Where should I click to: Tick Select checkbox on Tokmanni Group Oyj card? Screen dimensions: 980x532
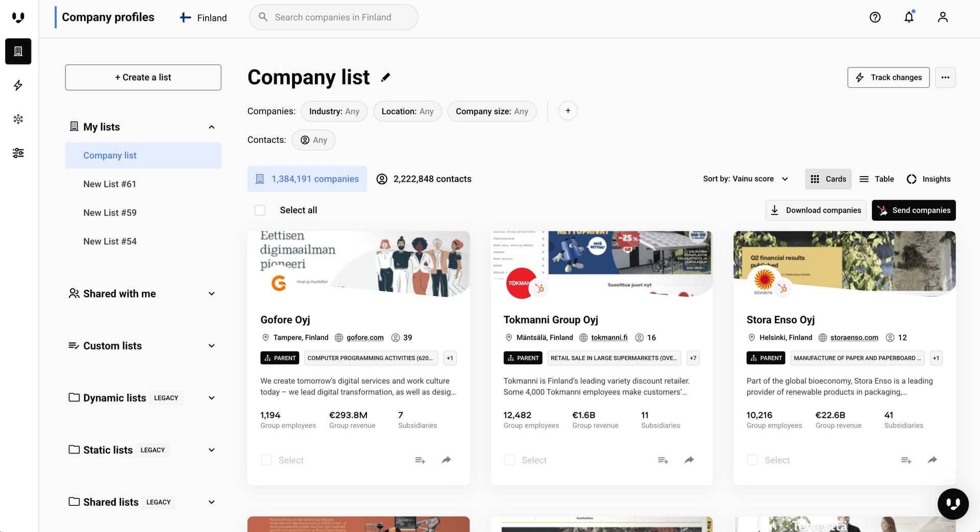click(509, 460)
